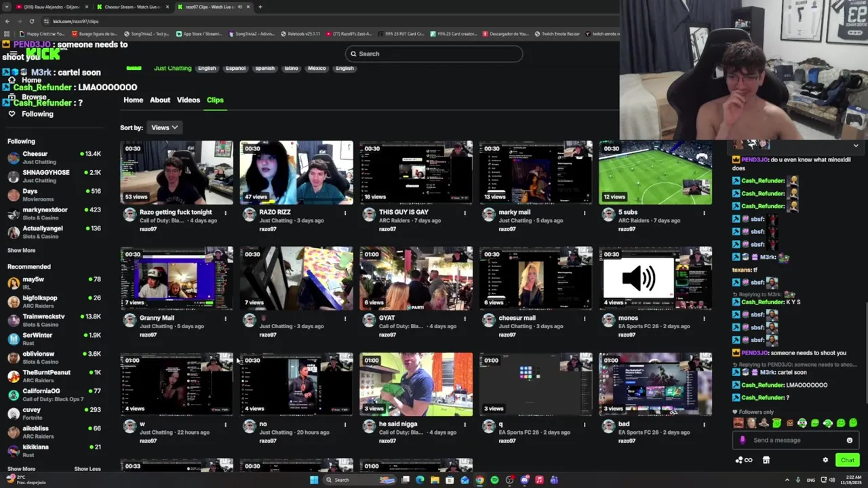This screenshot has height=488, width=868.
Task: Select the Clips channel tab
Action: (x=215, y=100)
